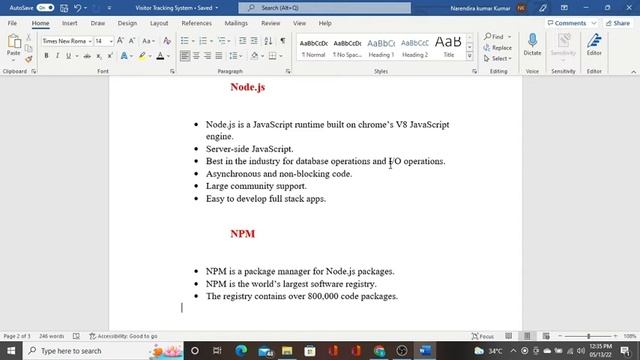Click the Replace button
The height and width of the screenshot is (360, 640).
(x=498, y=48)
